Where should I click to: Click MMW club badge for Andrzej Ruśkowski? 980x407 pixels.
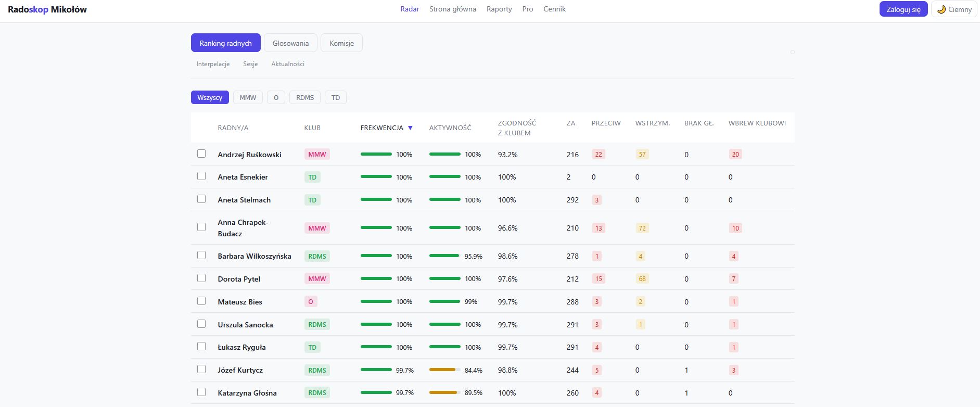pyautogui.click(x=317, y=155)
